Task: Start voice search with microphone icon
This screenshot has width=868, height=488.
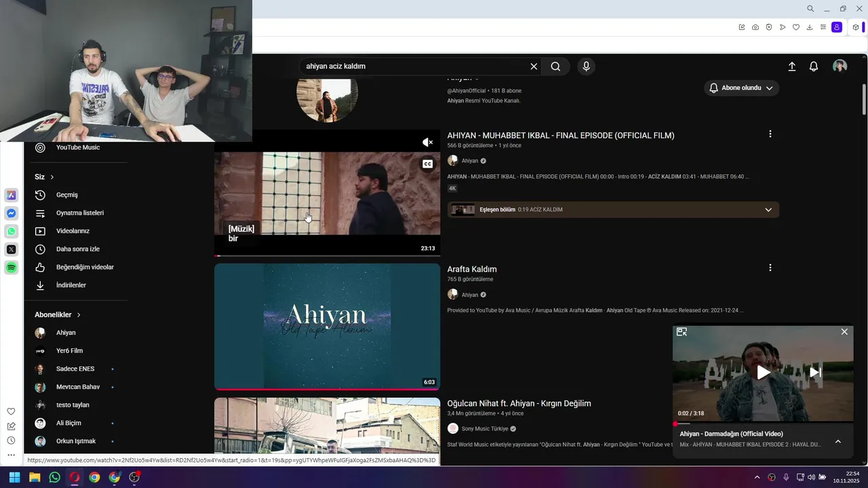Action: pyautogui.click(x=587, y=66)
